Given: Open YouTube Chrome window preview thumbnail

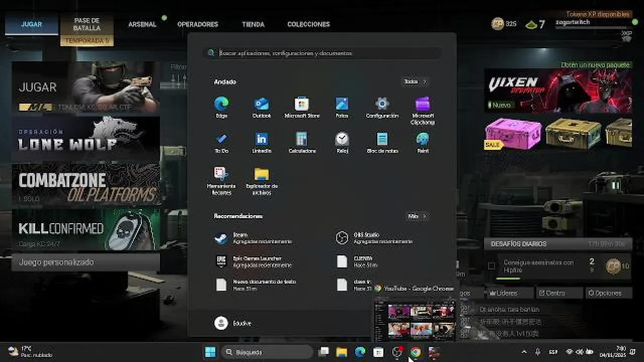Looking at the screenshot, I should tap(415, 320).
